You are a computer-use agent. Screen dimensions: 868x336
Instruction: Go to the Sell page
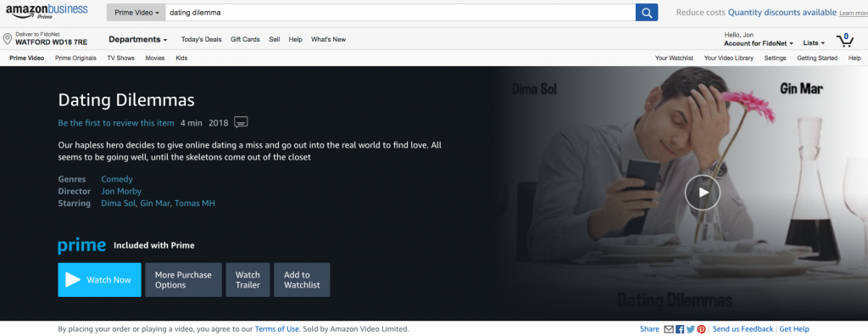[x=275, y=39]
